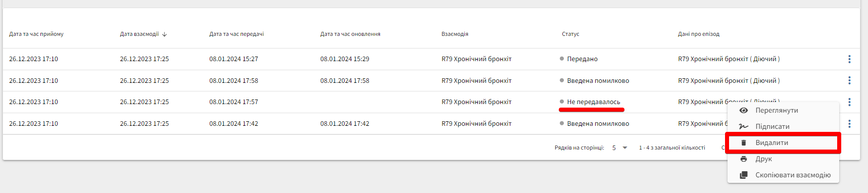Choose Скопіювати взаємодію menu entry
Image resolution: width=868 pixels, height=193 pixels.
tap(783, 175)
